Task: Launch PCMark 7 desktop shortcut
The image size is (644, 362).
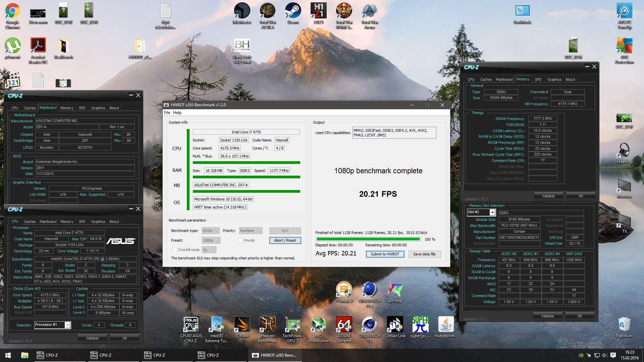Action: click(344, 292)
